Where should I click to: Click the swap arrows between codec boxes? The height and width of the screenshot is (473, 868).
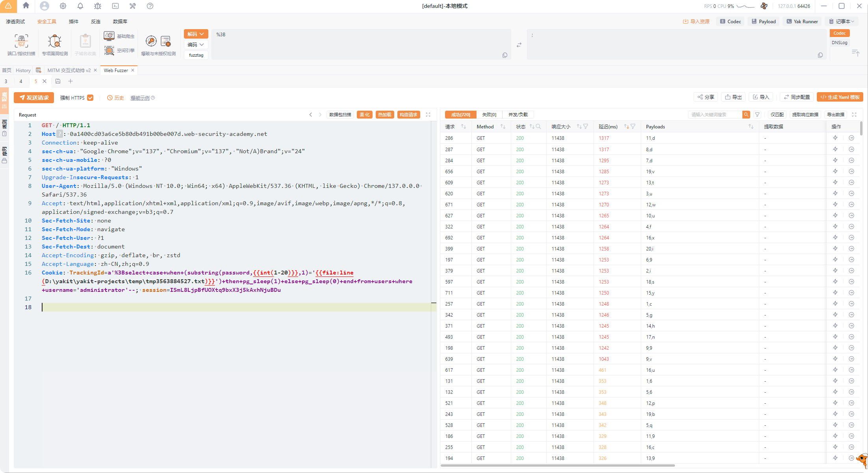(x=519, y=45)
